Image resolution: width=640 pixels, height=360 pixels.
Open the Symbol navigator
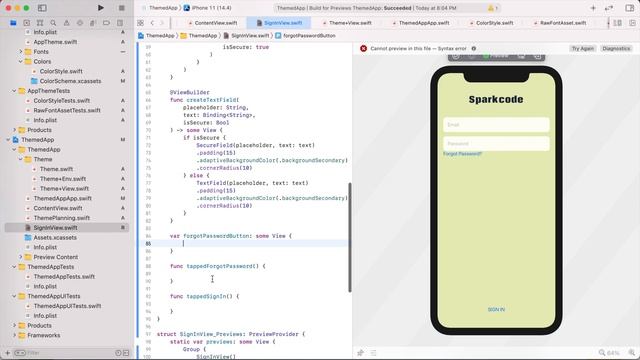(x=40, y=23)
